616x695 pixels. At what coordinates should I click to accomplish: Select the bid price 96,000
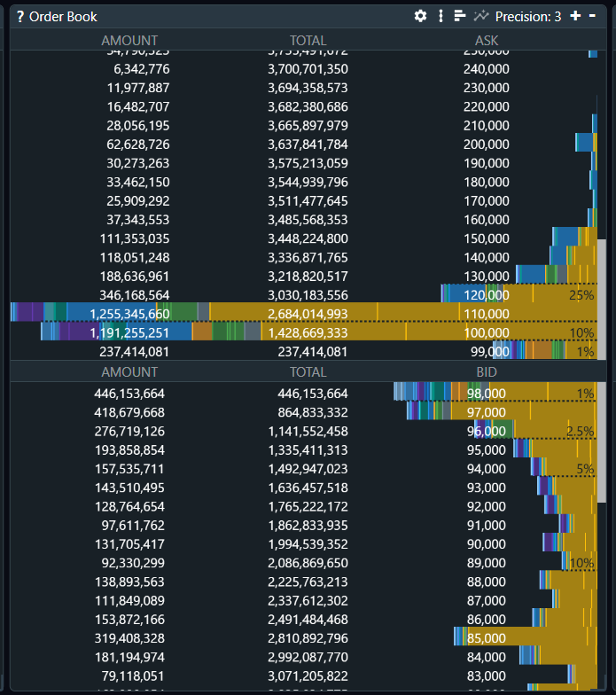(486, 431)
